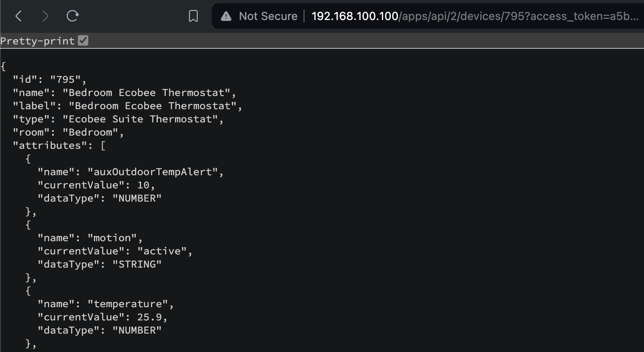This screenshot has width=644, height=352.
Task: Reload the current page
Action: (x=72, y=16)
